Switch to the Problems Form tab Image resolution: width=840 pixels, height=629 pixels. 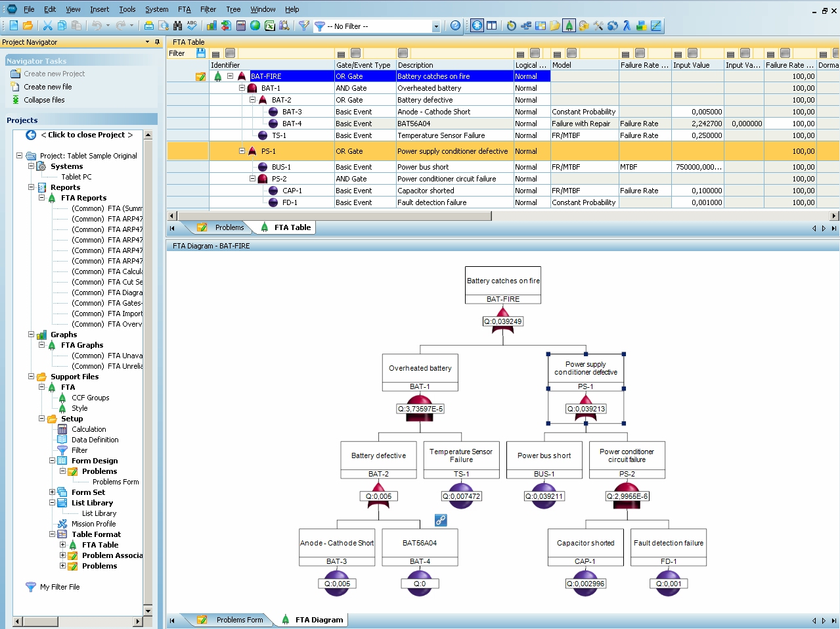click(x=239, y=620)
